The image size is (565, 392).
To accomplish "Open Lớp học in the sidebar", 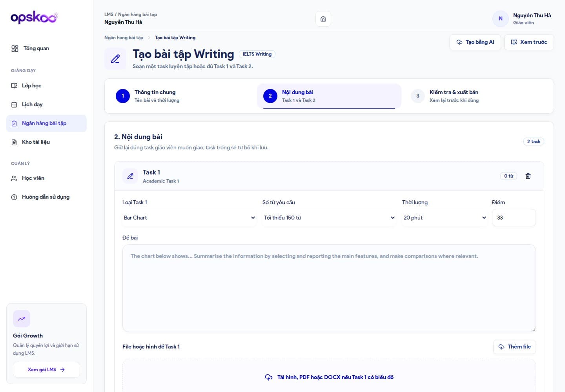I will pos(46,86).
